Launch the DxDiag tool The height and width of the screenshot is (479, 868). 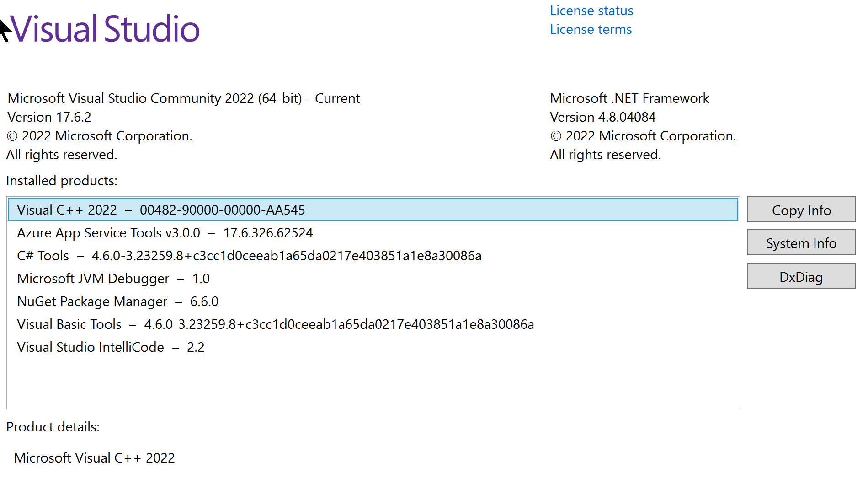[801, 277]
